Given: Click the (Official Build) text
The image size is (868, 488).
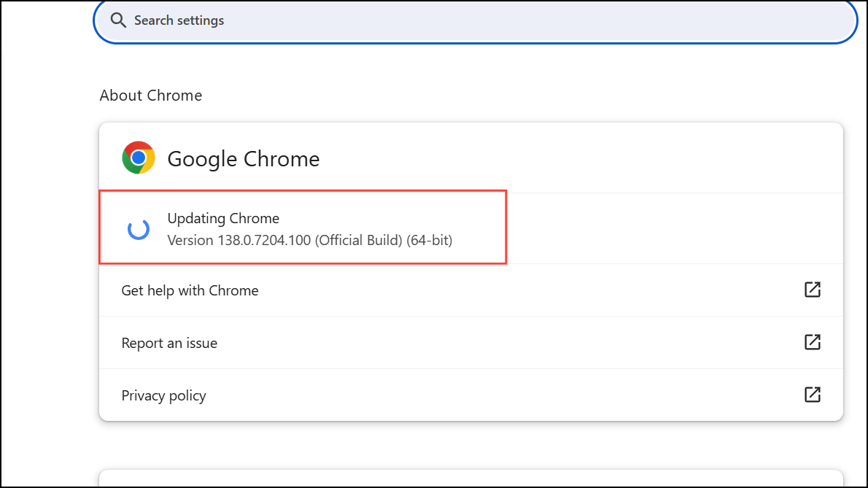Looking at the screenshot, I should [x=359, y=240].
